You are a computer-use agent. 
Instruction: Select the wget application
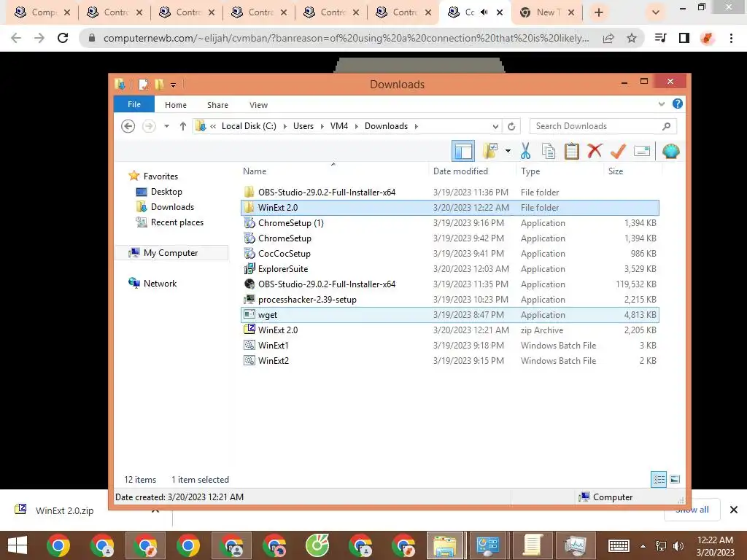[x=449, y=315]
